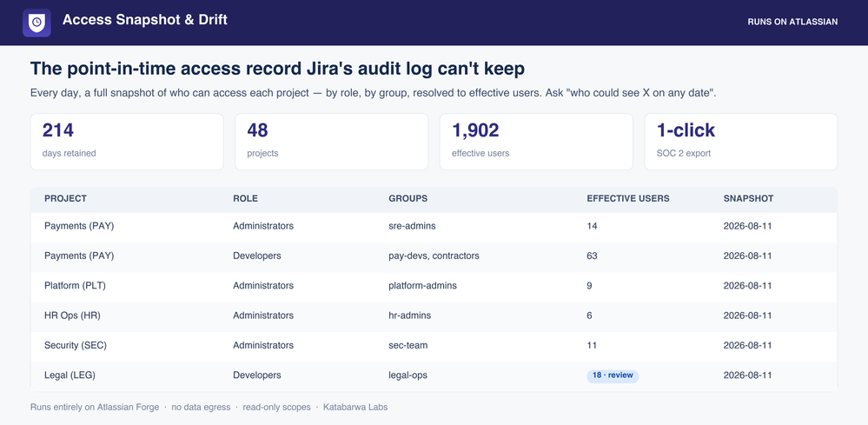The height and width of the screenshot is (425, 868).
Task: Click the ROLE column header
Action: coord(245,199)
